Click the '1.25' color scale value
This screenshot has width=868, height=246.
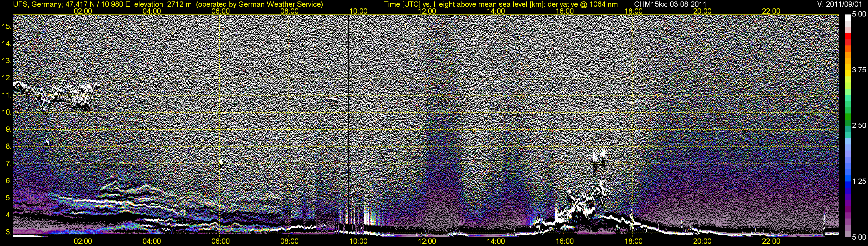pyautogui.click(x=859, y=181)
